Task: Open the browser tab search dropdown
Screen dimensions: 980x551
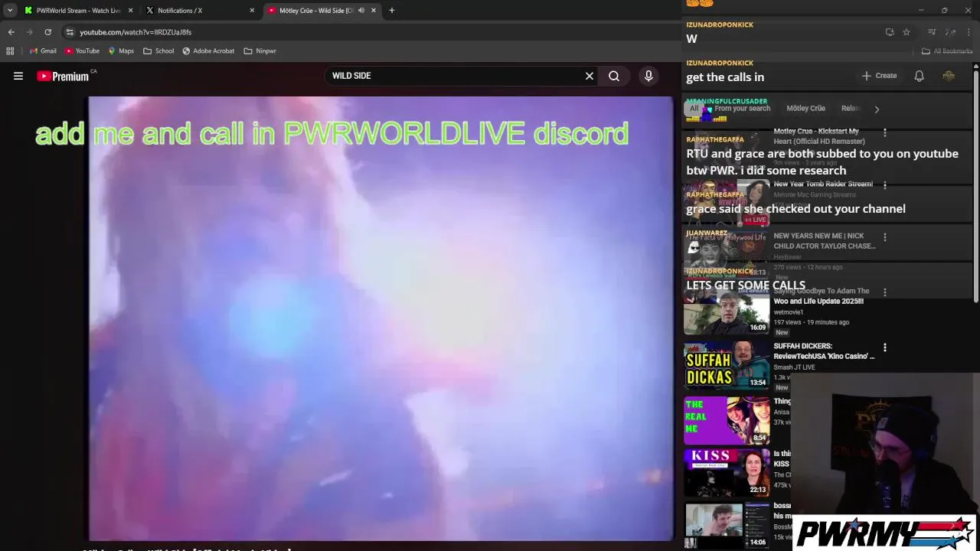Action: click(9, 10)
